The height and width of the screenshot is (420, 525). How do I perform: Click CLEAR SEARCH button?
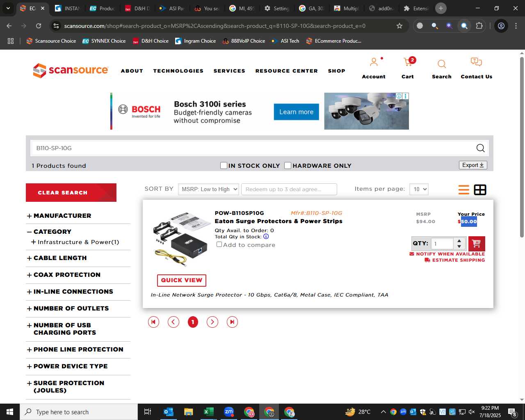[71, 192]
